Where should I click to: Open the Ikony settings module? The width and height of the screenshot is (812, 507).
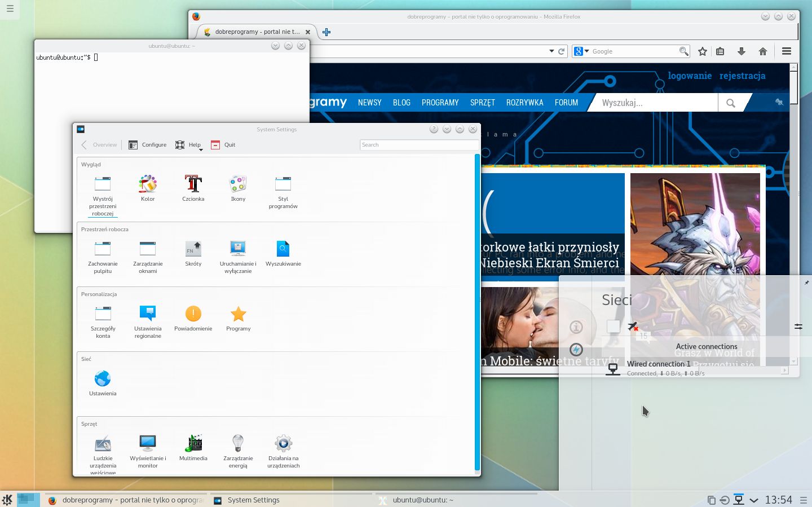pyautogui.click(x=238, y=188)
